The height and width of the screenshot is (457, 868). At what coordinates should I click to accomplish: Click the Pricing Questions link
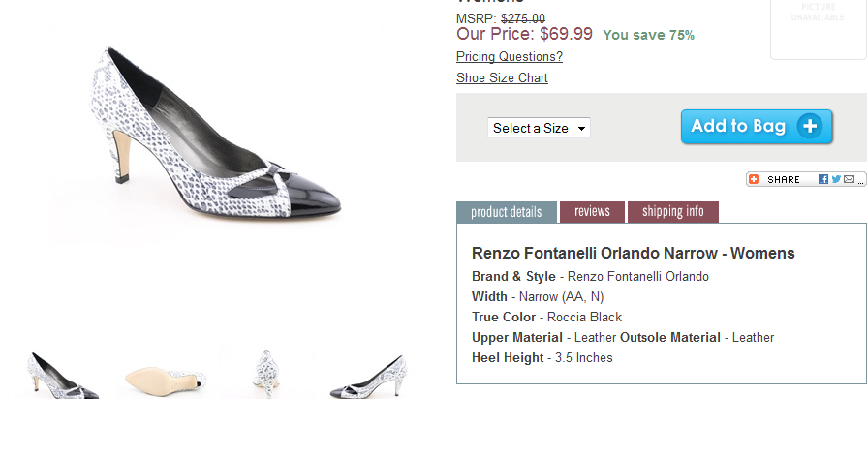coord(509,56)
